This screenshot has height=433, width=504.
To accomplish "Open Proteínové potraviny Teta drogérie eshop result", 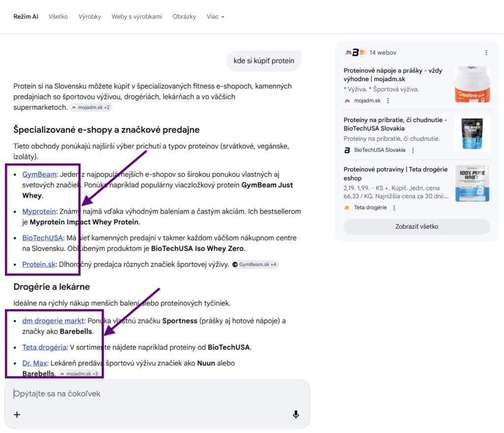I will coord(395,174).
